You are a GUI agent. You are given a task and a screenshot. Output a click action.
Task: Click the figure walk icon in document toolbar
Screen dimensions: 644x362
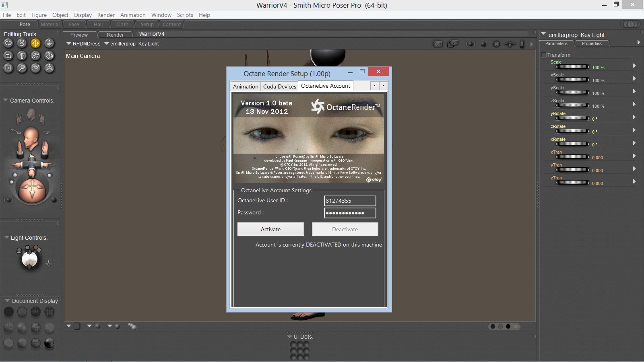coord(522,44)
